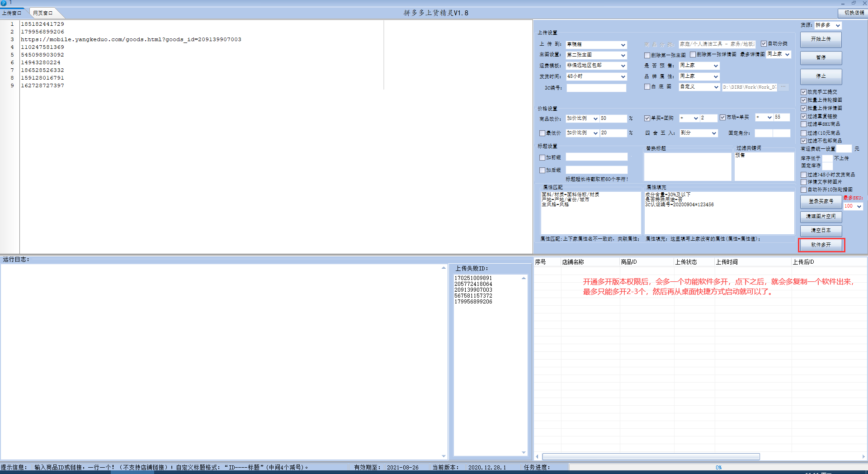Click the 替换标题 text area
The image size is (868, 474).
point(688,166)
